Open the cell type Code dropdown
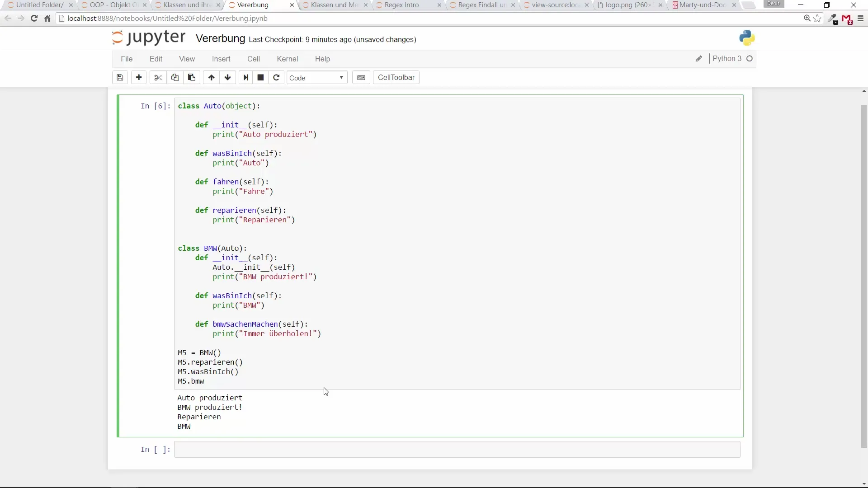This screenshot has width=868, height=488. [317, 78]
